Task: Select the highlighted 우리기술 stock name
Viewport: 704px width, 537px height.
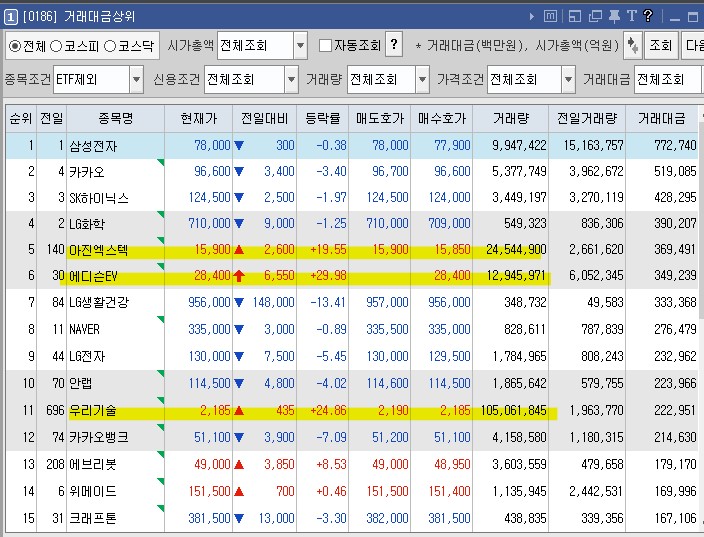Action: [92, 410]
